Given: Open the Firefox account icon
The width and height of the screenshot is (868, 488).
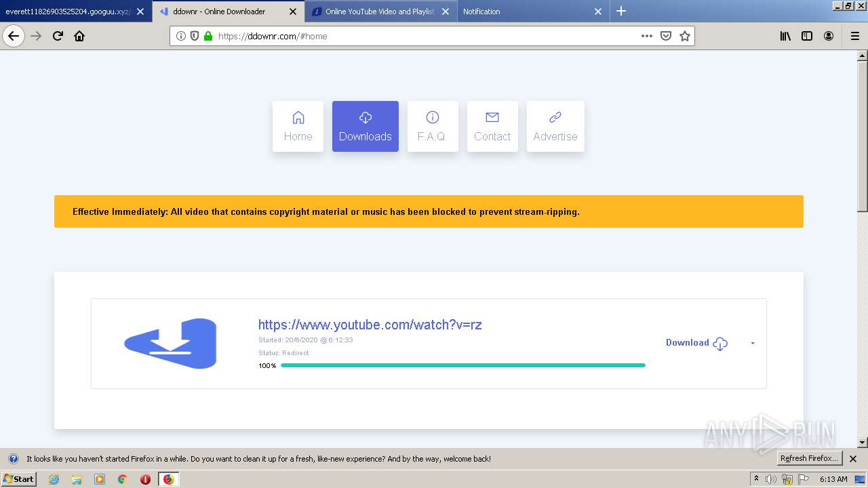Looking at the screenshot, I should click(829, 36).
